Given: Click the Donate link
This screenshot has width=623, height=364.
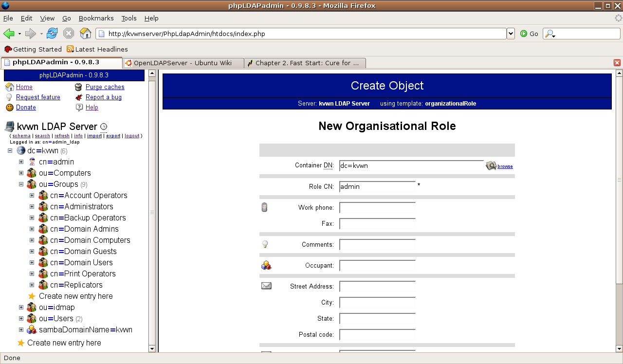Looking at the screenshot, I should 26,107.
